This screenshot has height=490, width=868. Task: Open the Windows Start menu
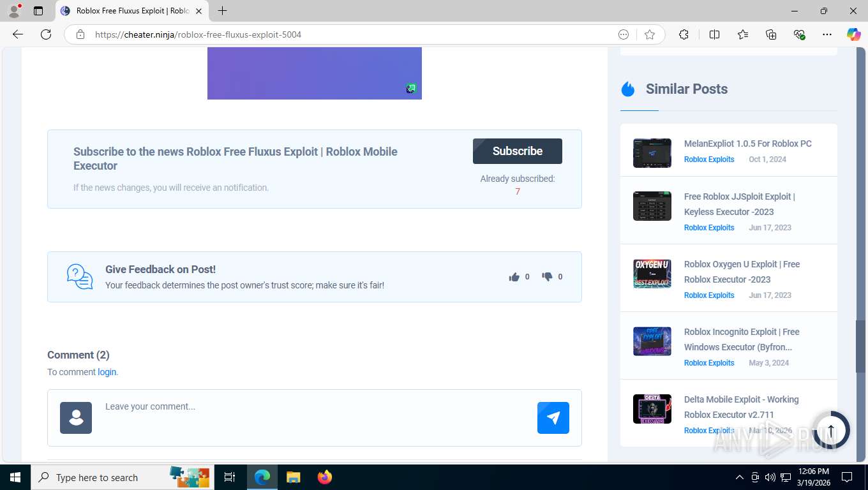coord(15,477)
